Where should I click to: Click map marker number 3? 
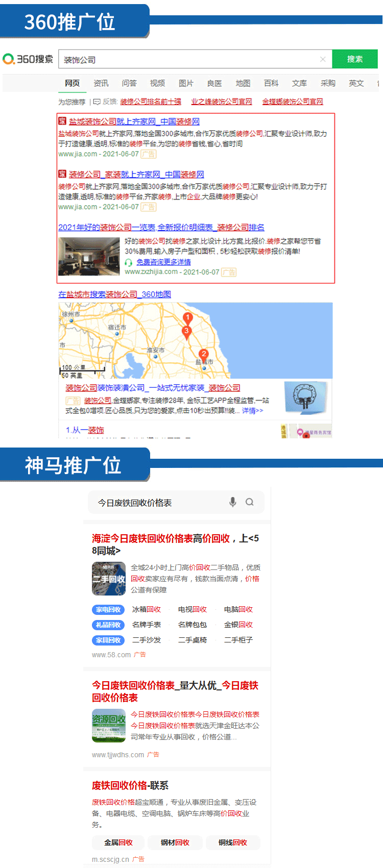[186, 332]
